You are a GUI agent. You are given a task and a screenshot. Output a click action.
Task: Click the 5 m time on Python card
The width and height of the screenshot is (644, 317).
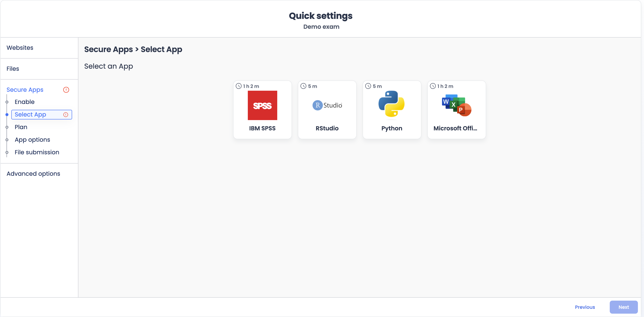(x=377, y=86)
